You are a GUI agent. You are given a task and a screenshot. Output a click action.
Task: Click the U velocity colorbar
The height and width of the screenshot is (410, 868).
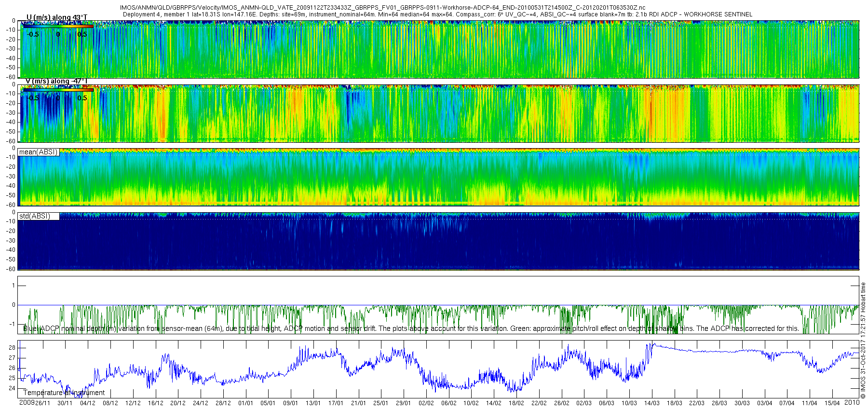tap(58, 27)
